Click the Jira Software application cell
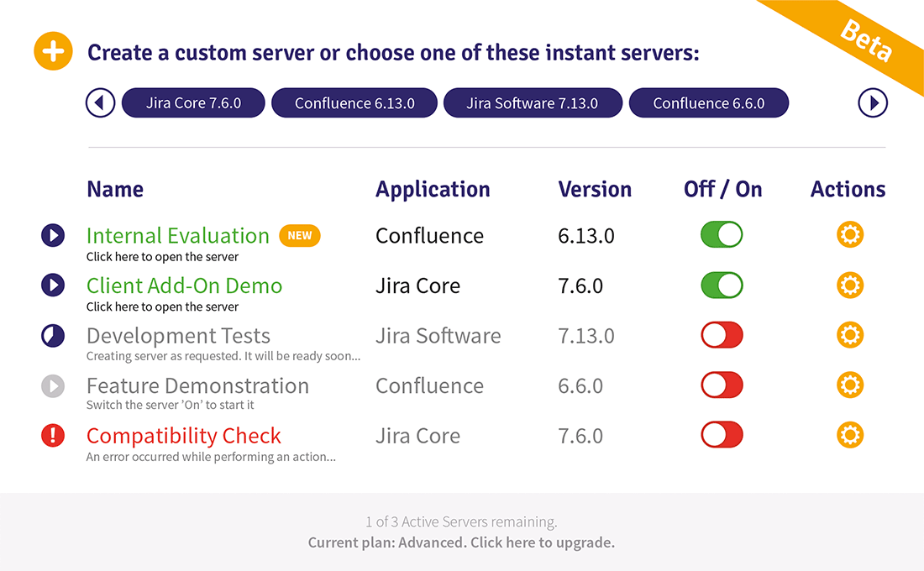This screenshot has width=924, height=571. [x=438, y=336]
